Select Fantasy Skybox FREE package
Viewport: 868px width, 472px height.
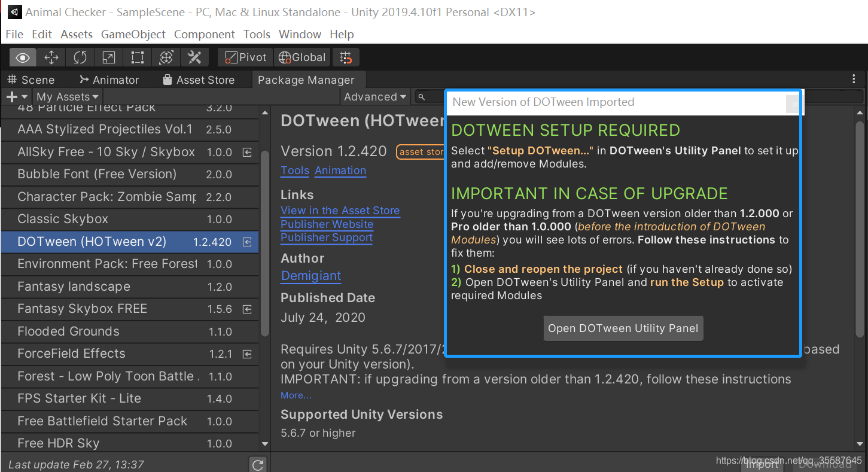click(x=130, y=309)
